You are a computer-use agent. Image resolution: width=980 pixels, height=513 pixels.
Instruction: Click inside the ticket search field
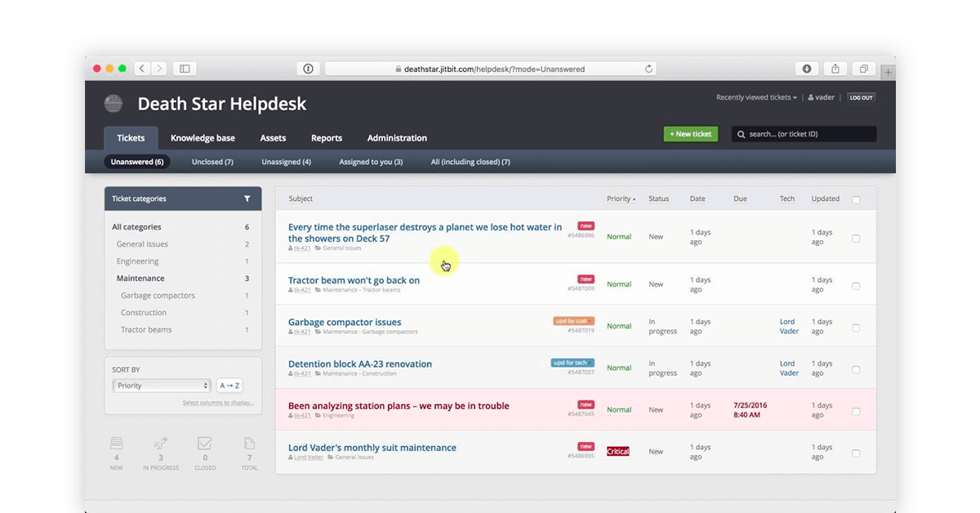pyautogui.click(x=804, y=133)
